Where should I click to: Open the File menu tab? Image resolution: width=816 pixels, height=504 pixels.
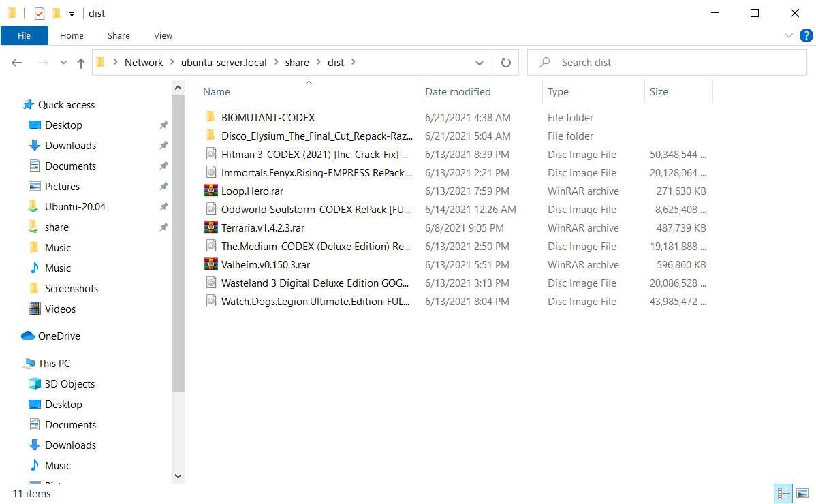click(24, 36)
